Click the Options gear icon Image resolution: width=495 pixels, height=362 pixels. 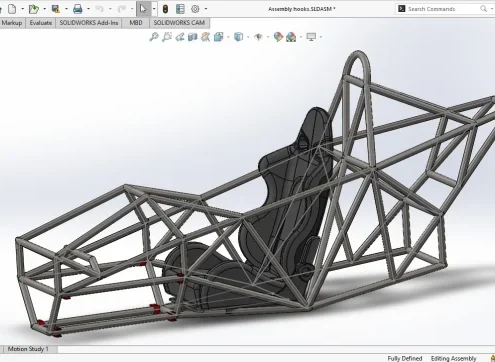pyautogui.click(x=195, y=9)
